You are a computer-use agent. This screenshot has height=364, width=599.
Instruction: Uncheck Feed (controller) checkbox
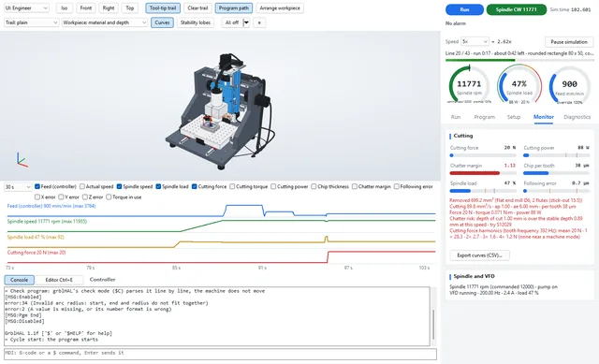(37, 186)
